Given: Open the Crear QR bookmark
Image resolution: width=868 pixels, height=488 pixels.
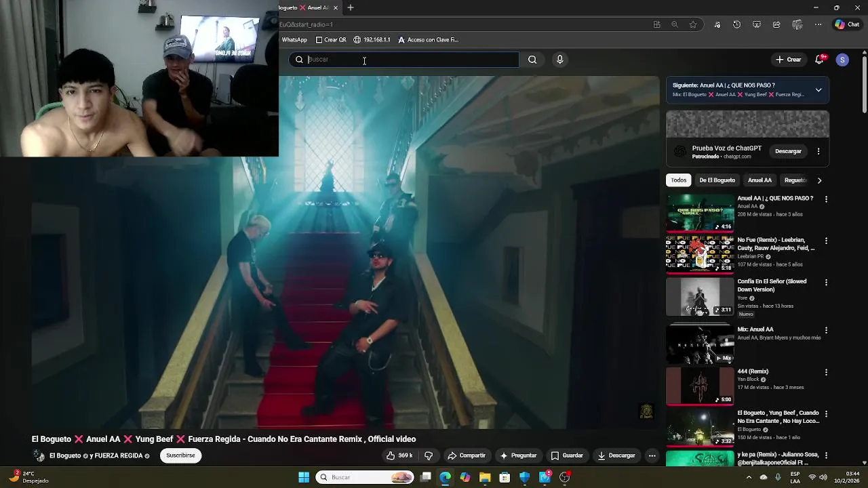Looking at the screenshot, I should [331, 40].
